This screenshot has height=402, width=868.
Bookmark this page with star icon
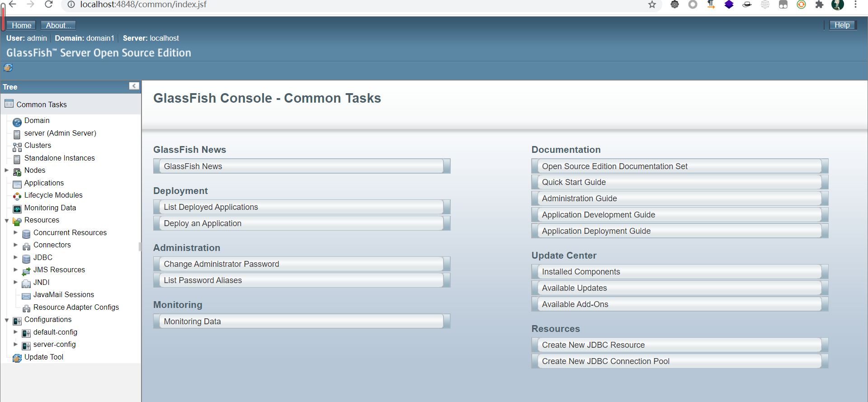(652, 5)
